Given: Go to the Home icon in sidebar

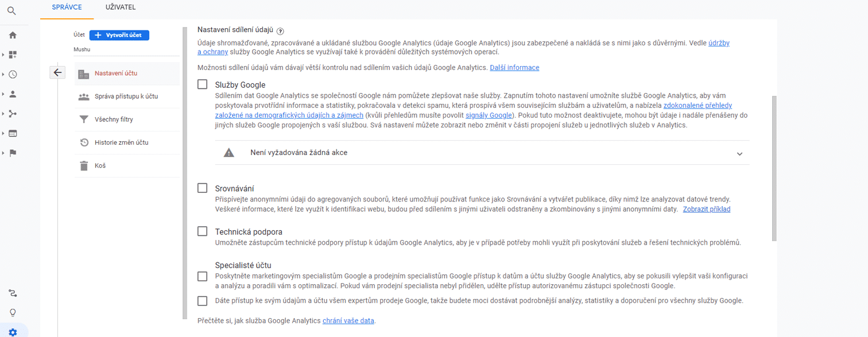Looking at the screenshot, I should click(13, 35).
